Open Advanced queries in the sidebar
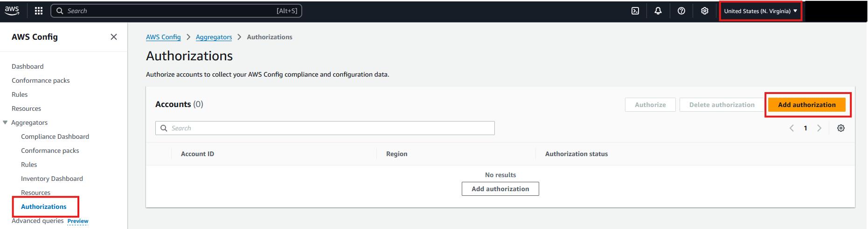 [x=38, y=221]
